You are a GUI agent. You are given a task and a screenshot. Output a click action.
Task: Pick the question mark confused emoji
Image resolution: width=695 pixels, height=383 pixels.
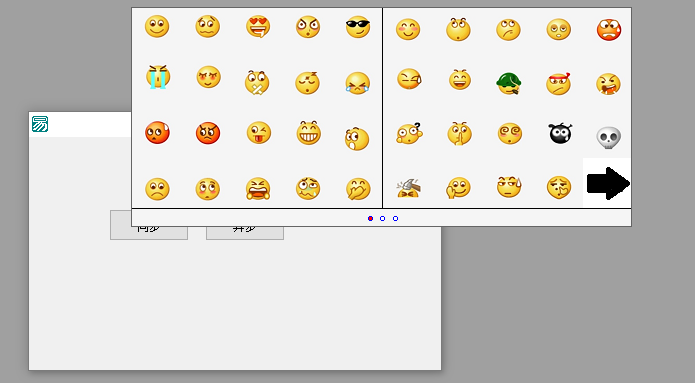(409, 133)
